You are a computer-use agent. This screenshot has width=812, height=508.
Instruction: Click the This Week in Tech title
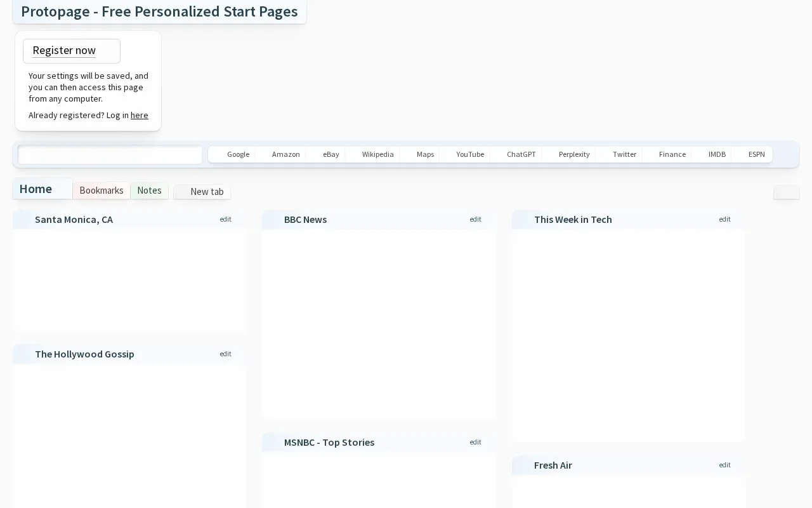click(573, 220)
